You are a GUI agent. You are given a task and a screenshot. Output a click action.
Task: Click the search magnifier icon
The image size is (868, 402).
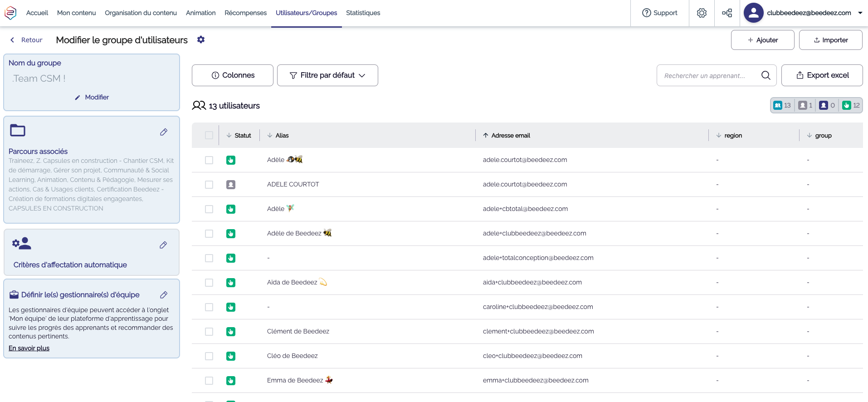click(x=766, y=75)
